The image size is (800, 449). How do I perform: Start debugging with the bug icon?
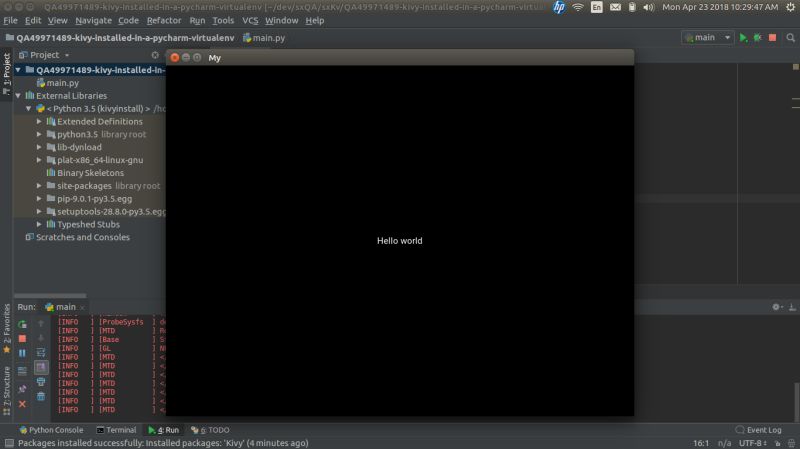pyautogui.click(x=758, y=38)
